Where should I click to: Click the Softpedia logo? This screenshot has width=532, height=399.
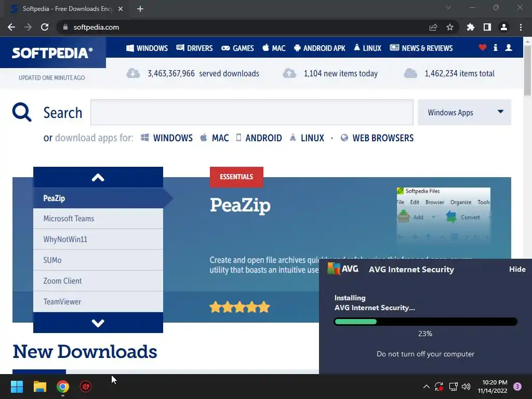pos(52,52)
